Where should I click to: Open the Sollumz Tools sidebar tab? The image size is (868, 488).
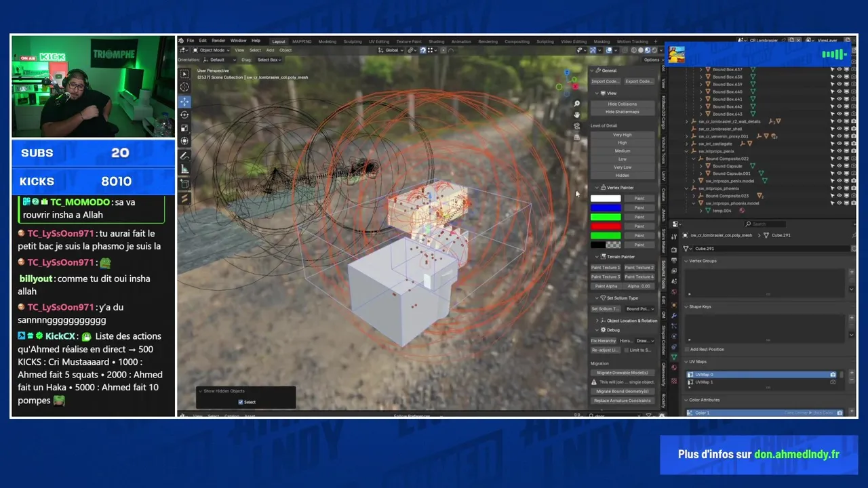pyautogui.click(x=663, y=274)
